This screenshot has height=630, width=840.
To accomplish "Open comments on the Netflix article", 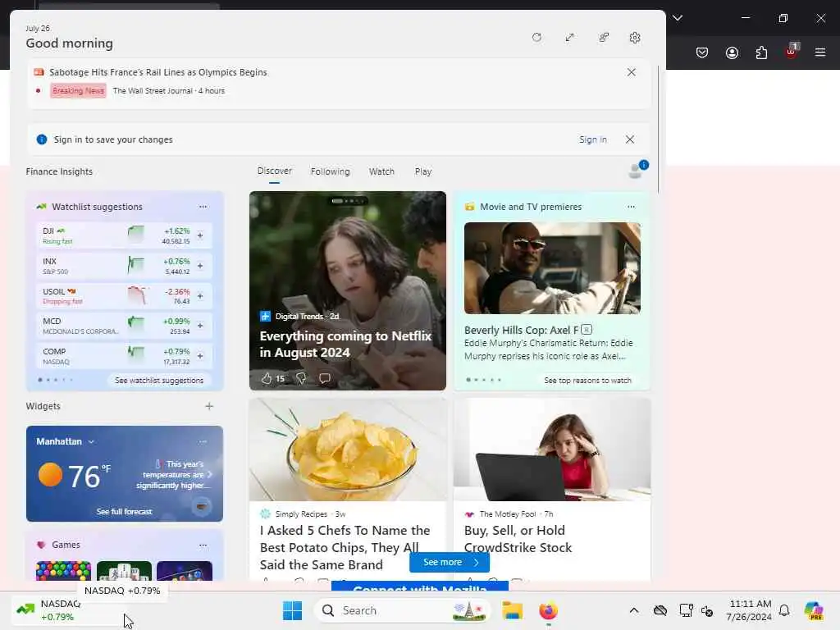I will point(324,378).
